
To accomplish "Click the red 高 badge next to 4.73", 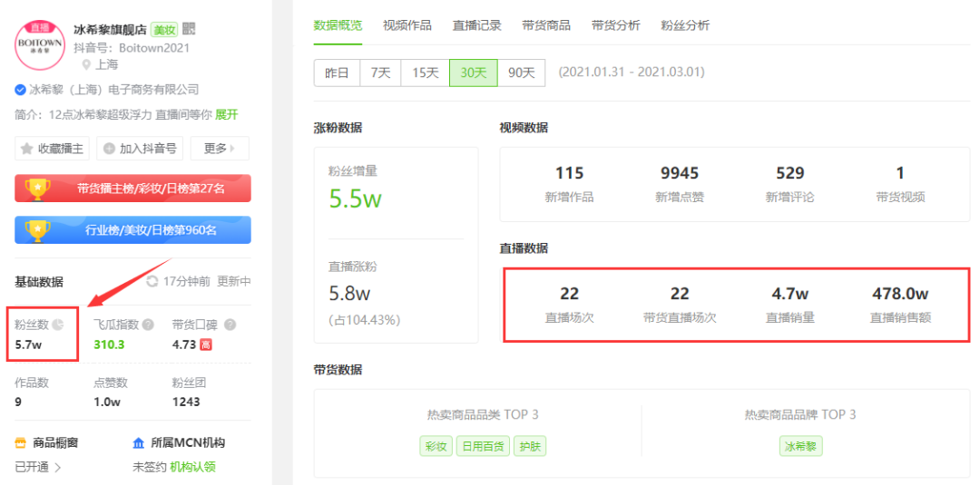I will pos(206,344).
